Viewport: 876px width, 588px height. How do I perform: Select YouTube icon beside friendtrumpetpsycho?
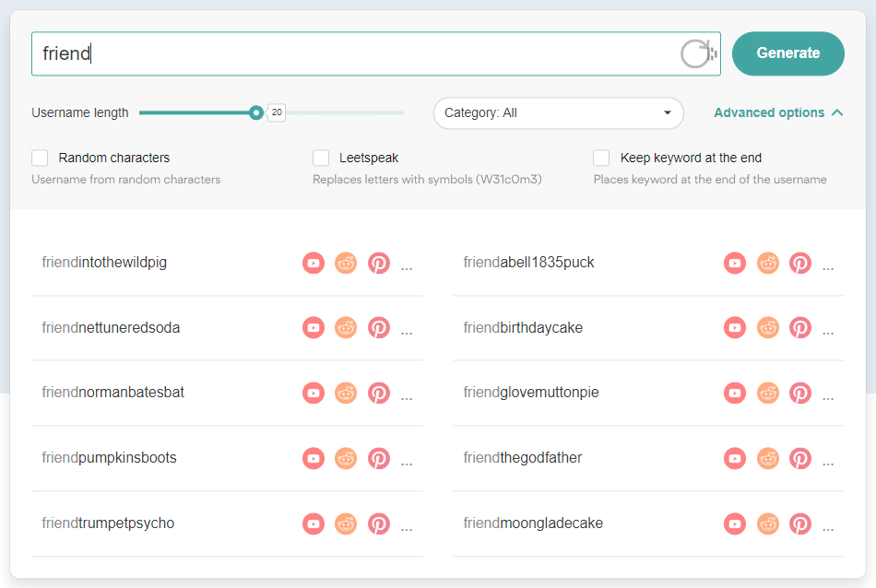pos(314,523)
